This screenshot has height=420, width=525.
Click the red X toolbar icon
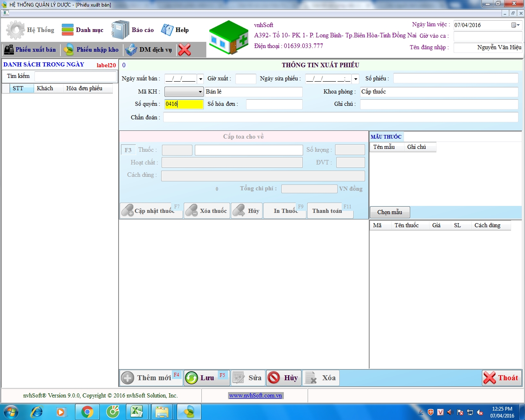[x=185, y=50]
